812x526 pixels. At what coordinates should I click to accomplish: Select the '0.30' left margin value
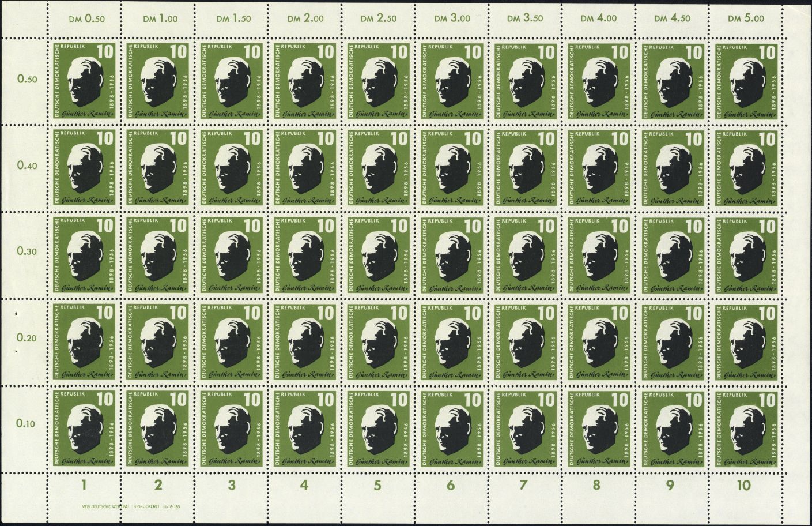(x=27, y=251)
